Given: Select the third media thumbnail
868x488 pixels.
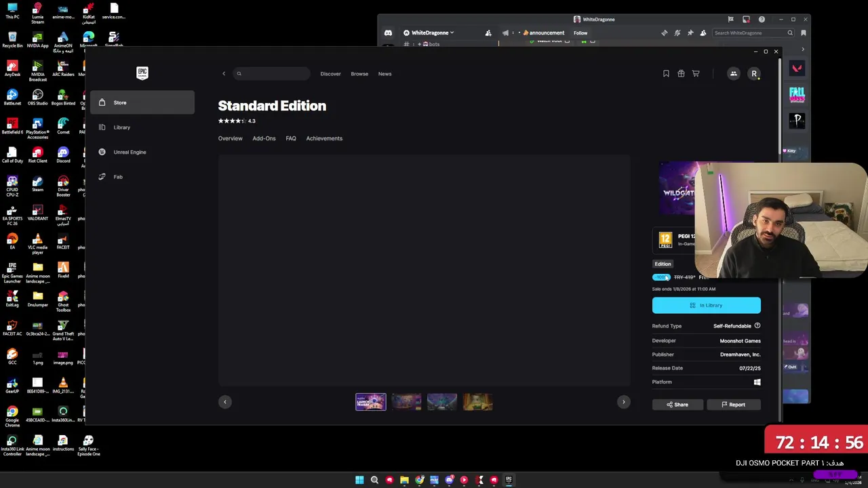Looking at the screenshot, I should (441, 402).
